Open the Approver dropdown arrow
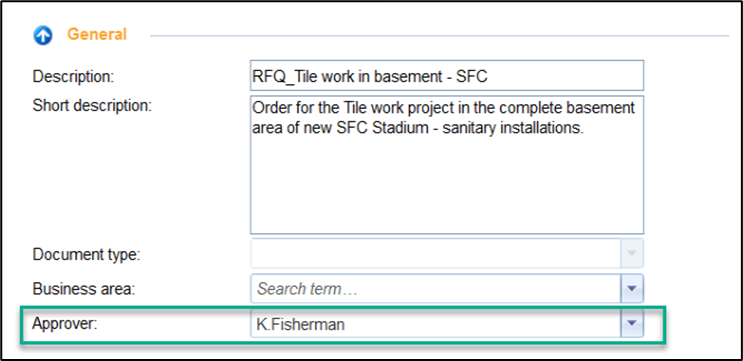 tap(632, 324)
